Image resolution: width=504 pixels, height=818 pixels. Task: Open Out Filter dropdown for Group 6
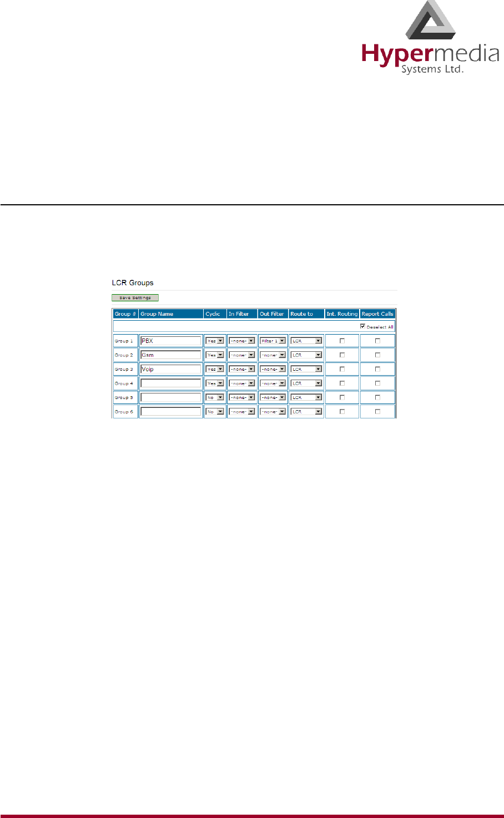[273, 412]
